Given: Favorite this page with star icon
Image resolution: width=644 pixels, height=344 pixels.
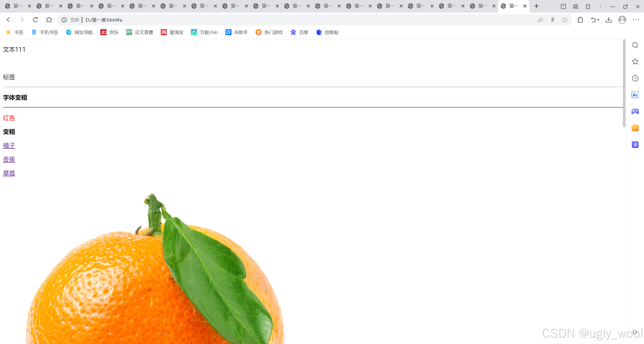Looking at the screenshot, I should [565, 20].
